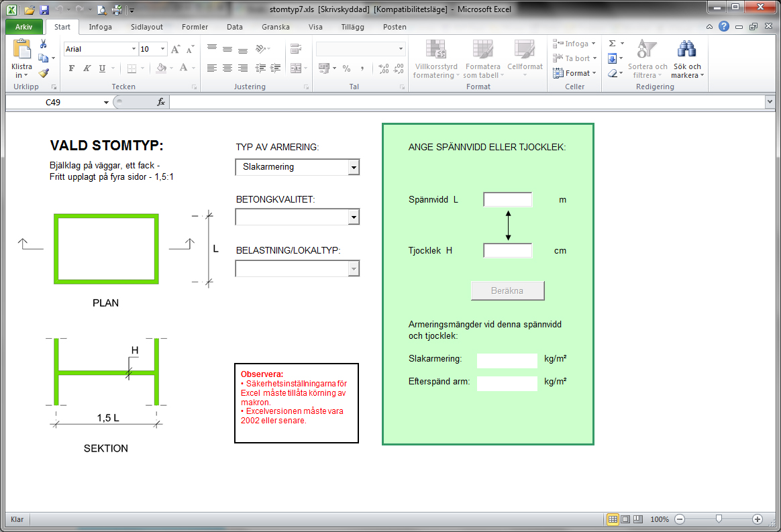Open Sortera och filtrera menu
Image resolution: width=781 pixels, height=532 pixels.
click(647, 59)
